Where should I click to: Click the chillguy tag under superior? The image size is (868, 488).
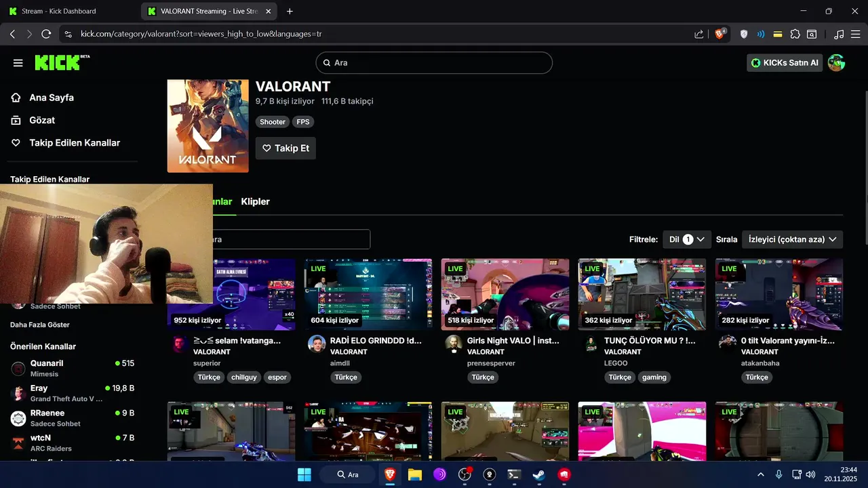pyautogui.click(x=244, y=378)
